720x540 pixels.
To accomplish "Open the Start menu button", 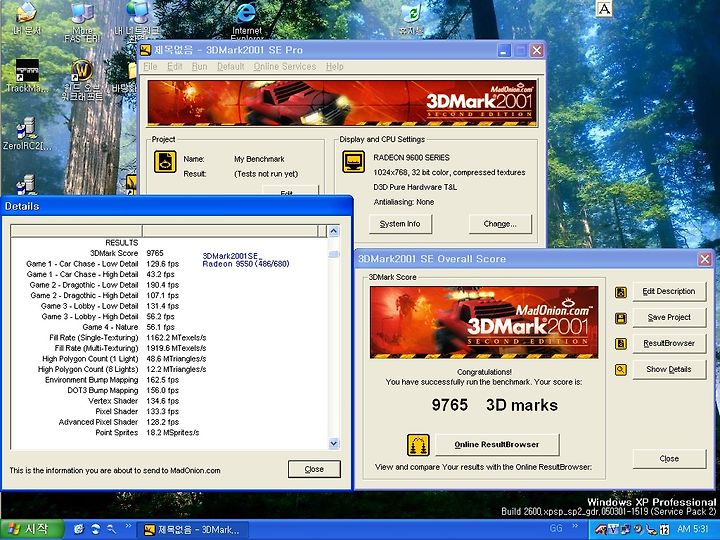I will [x=31, y=529].
